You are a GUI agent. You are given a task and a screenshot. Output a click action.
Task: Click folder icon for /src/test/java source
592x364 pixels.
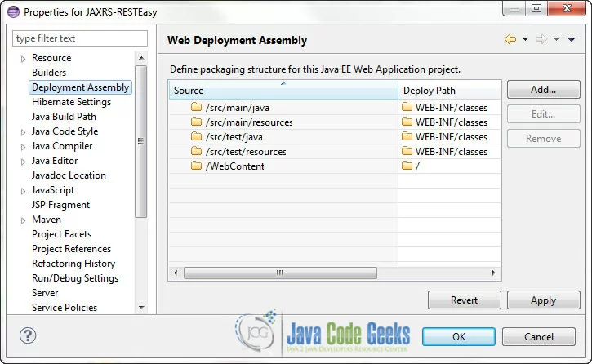(x=196, y=136)
